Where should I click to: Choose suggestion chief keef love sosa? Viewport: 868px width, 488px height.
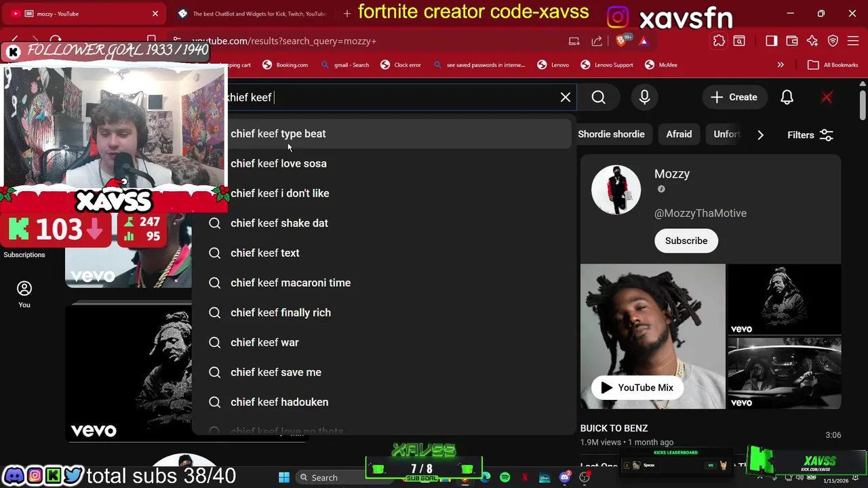click(x=383, y=163)
